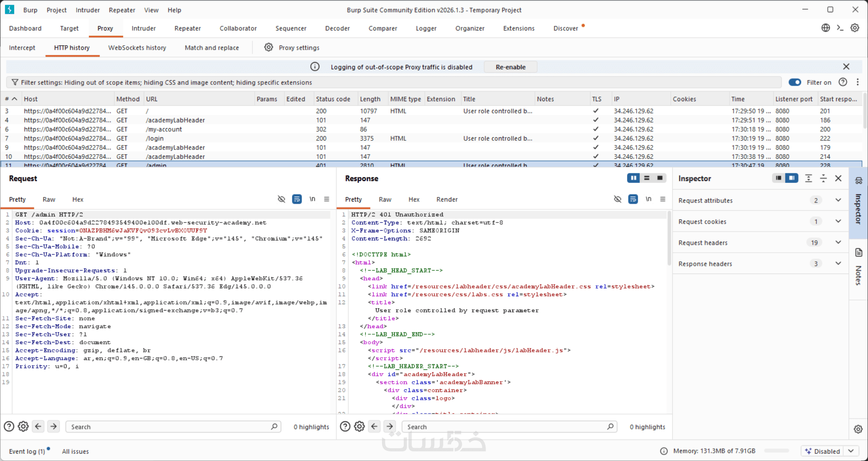Open Filter settings bar
This screenshot has height=461, width=868.
click(394, 83)
